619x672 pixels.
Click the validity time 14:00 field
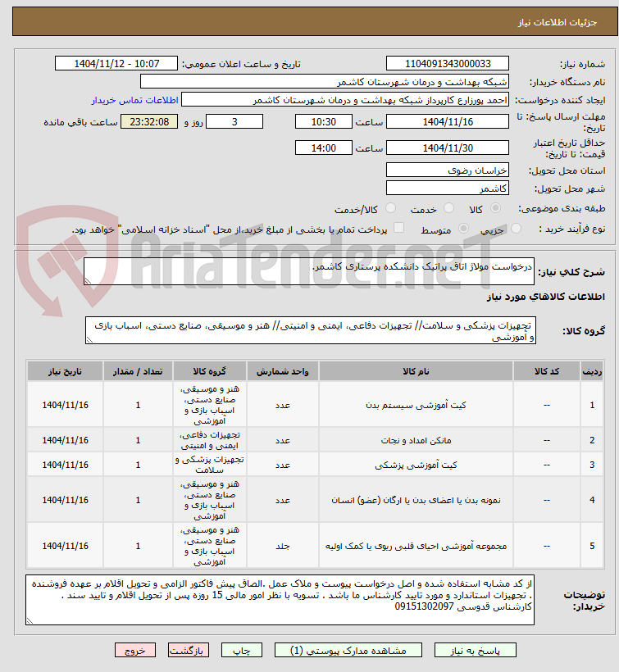(x=324, y=148)
